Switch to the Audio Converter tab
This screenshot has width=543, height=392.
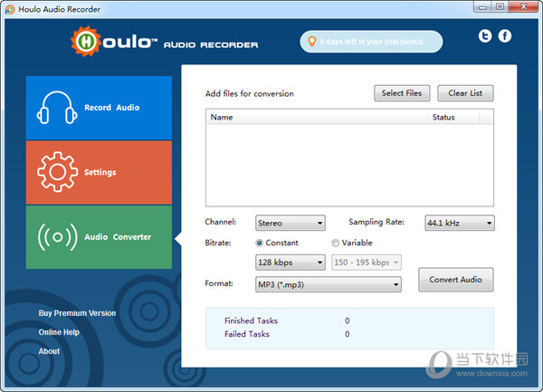(x=99, y=237)
